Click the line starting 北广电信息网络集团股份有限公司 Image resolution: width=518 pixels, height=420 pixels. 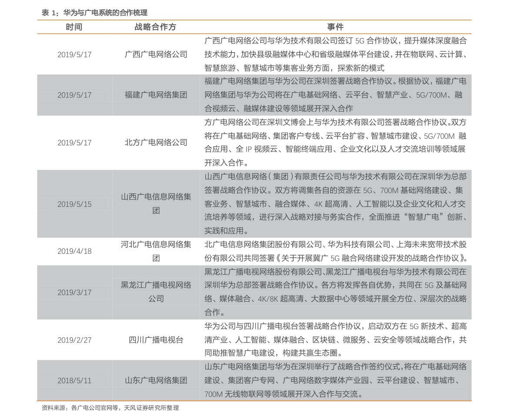click(335, 245)
